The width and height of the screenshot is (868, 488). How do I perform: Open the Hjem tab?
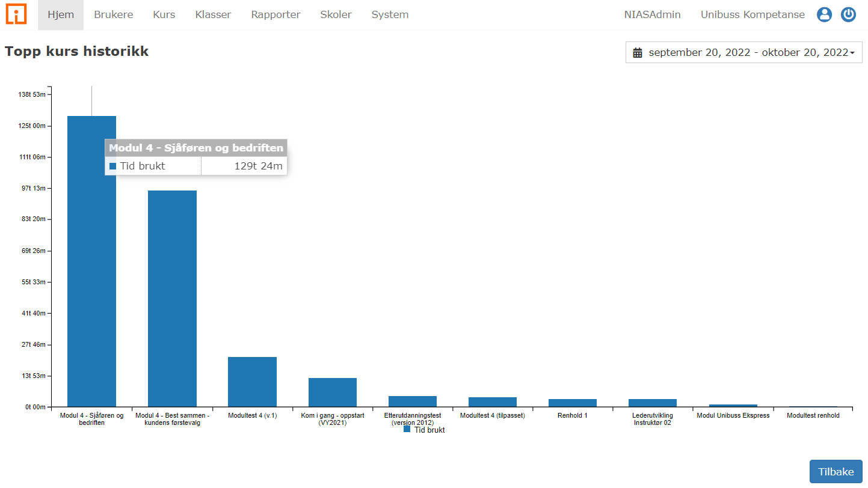click(61, 15)
